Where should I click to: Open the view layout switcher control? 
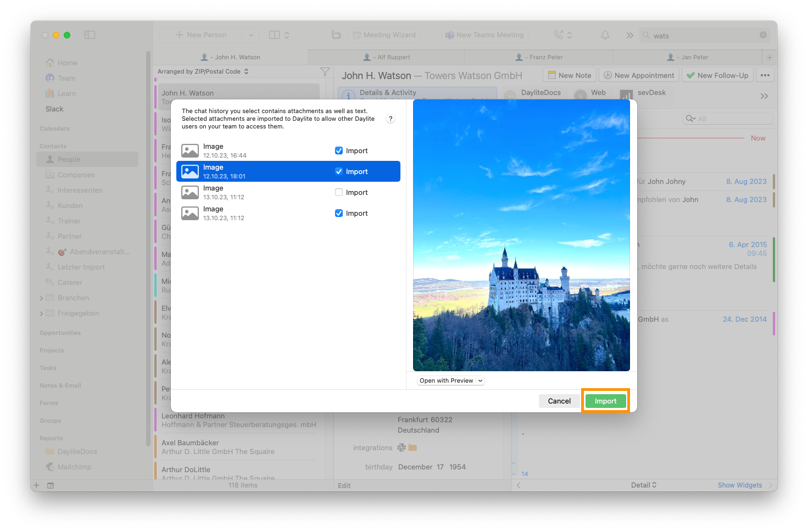point(279,35)
